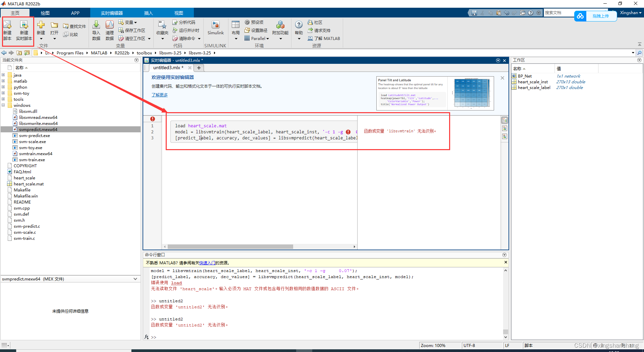Add a new editor tab with plus

199,68
